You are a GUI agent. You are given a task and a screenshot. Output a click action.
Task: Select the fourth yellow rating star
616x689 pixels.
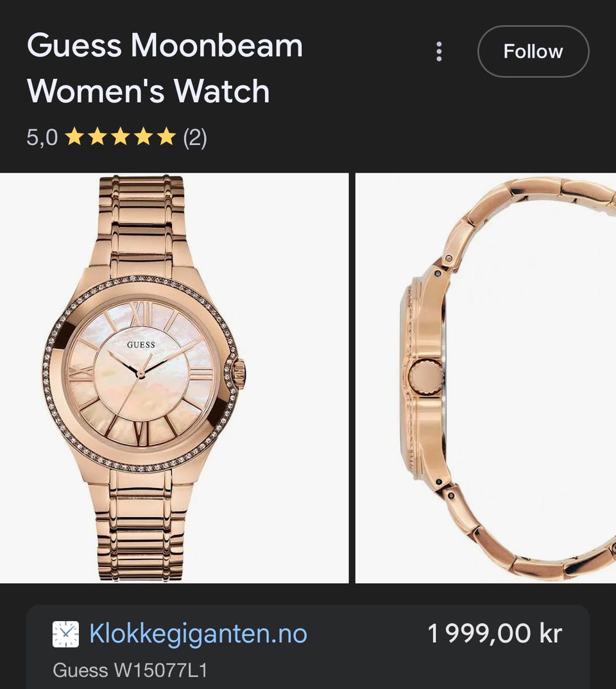143,137
